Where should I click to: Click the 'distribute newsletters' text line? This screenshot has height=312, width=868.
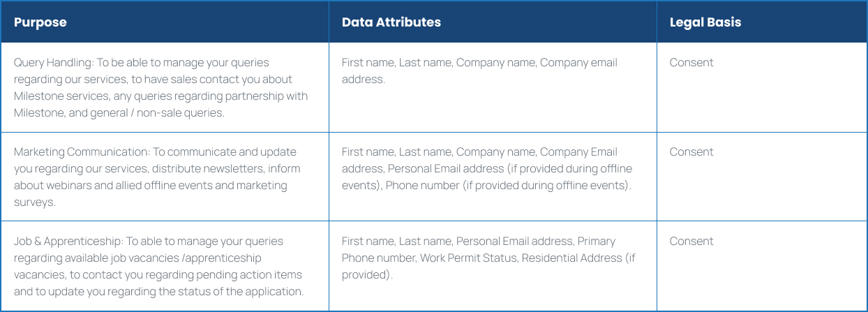(157, 168)
